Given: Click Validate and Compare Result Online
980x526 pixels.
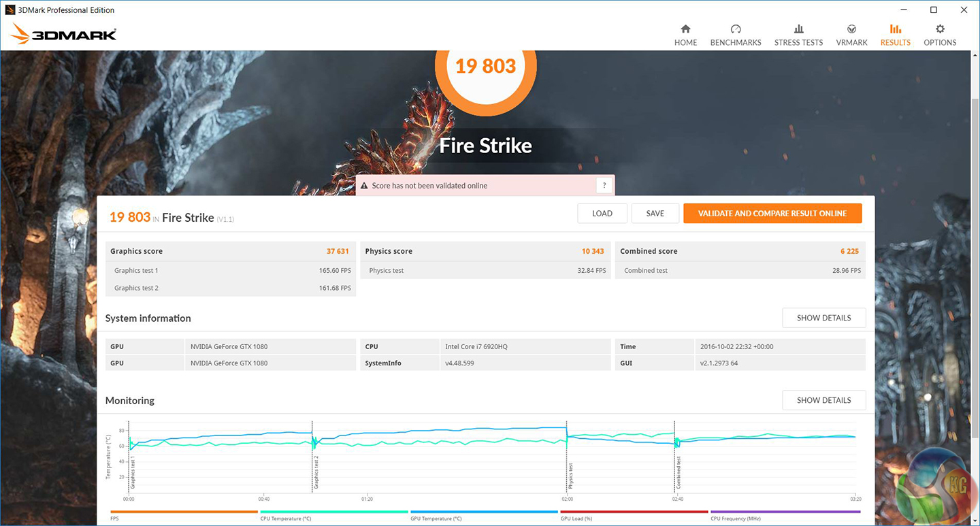Looking at the screenshot, I should click(x=772, y=213).
